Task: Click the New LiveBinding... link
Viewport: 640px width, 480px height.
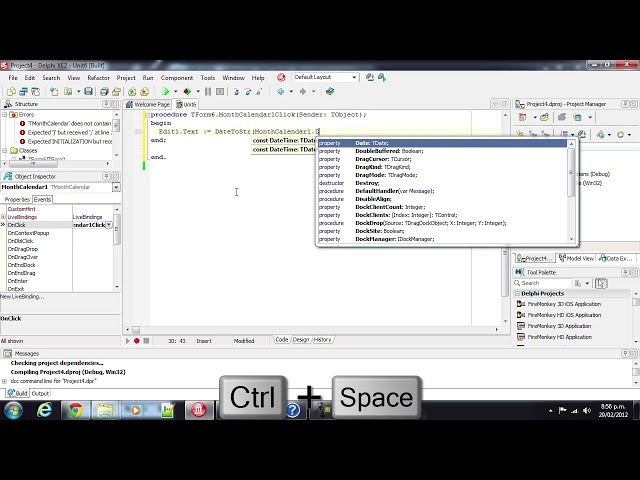Action: click(22, 297)
